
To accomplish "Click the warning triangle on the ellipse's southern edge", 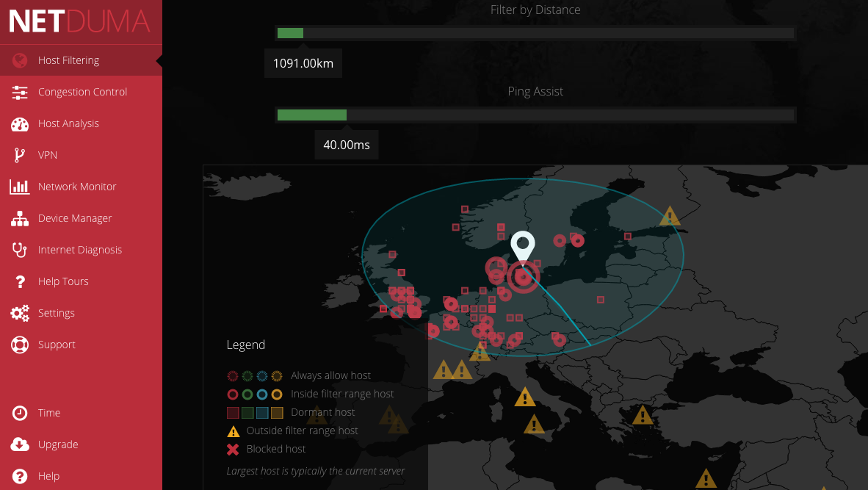I will (480, 351).
